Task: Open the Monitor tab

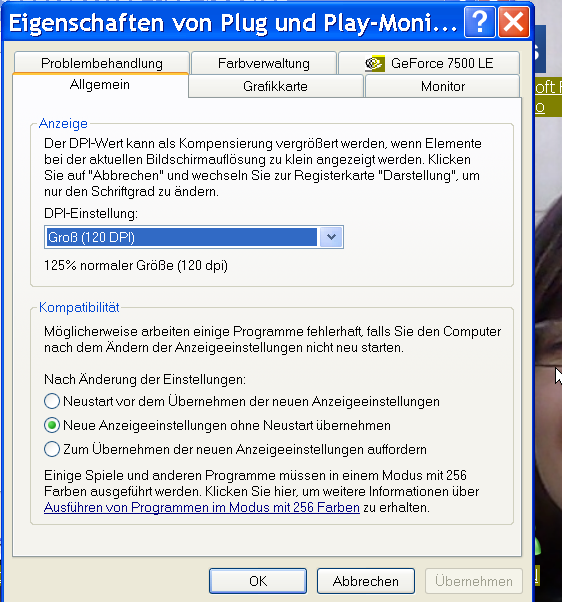Action: pyautogui.click(x=443, y=86)
